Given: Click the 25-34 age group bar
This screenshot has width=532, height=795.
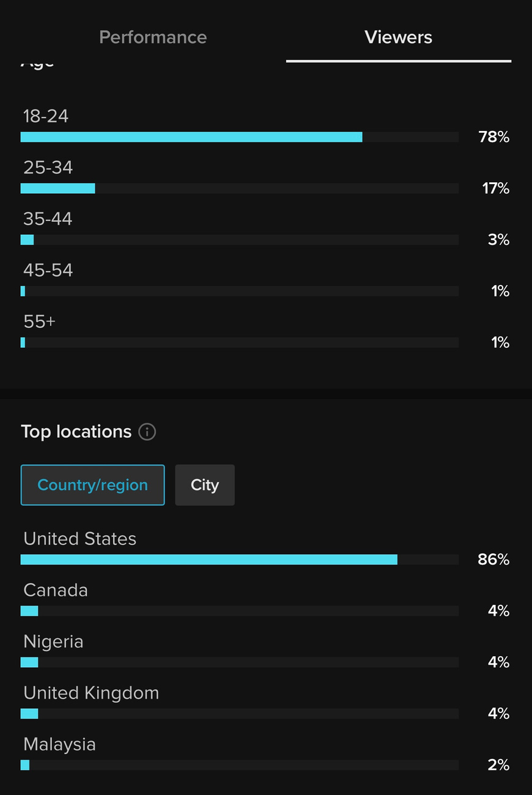Looking at the screenshot, I should tap(240, 188).
